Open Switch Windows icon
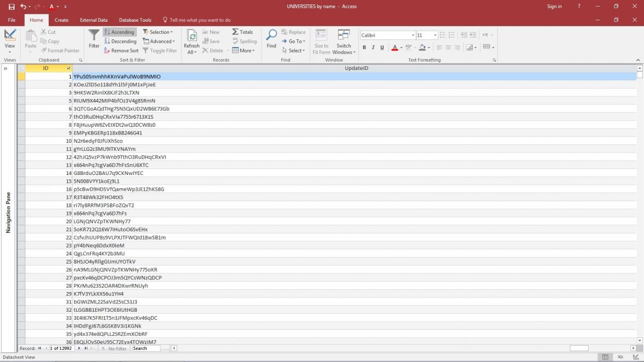Screen dimensions: 644x362 tap(344, 36)
